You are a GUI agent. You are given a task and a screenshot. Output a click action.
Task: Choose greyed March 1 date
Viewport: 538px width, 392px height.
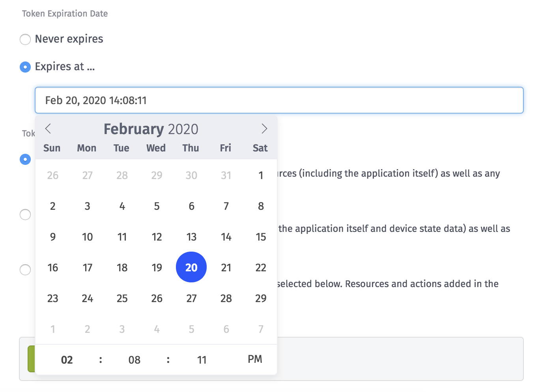[x=52, y=329]
